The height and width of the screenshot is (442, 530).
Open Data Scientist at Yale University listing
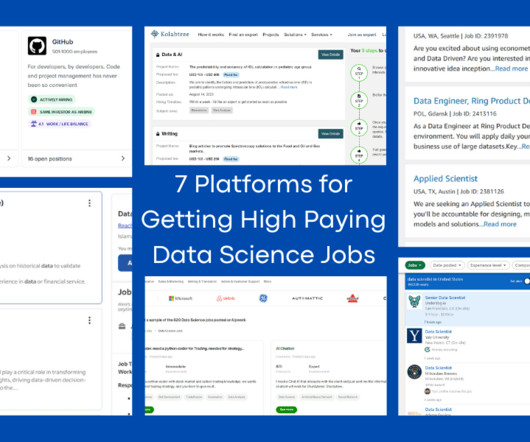tap(438, 332)
